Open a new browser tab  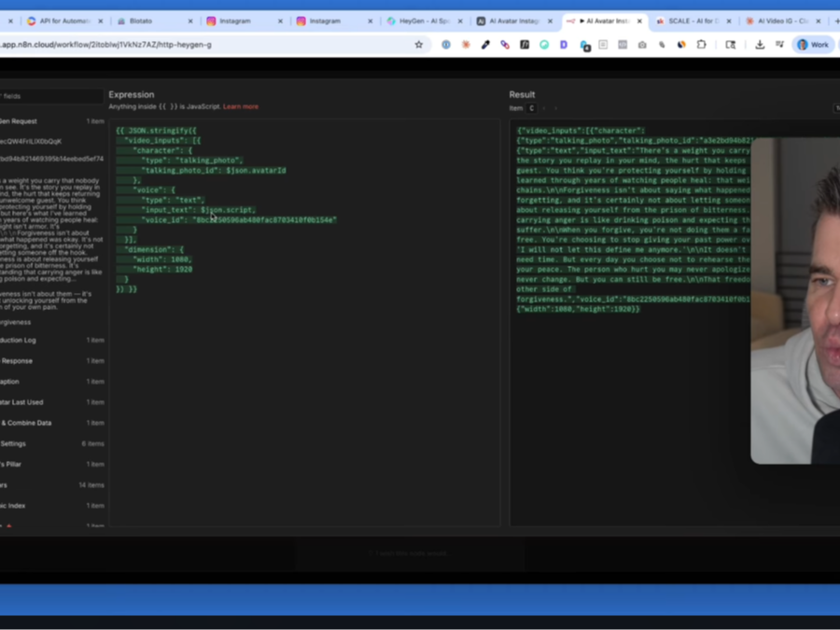[x=836, y=21]
